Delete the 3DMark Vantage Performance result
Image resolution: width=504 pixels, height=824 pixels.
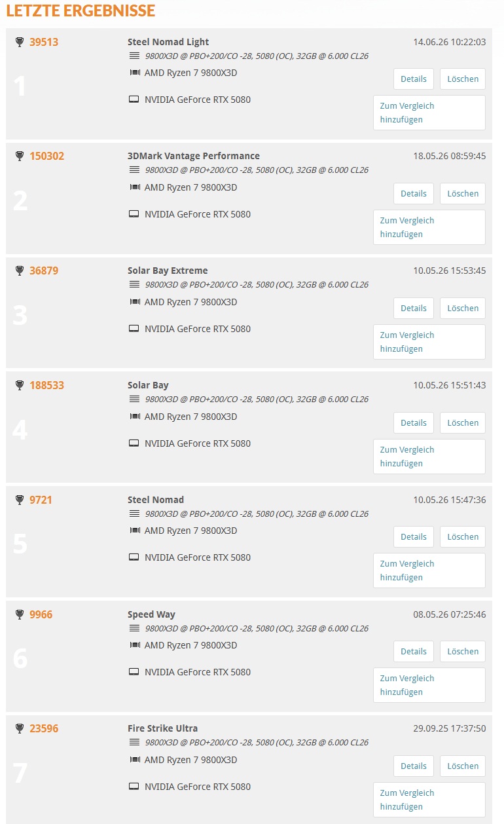[x=463, y=193]
